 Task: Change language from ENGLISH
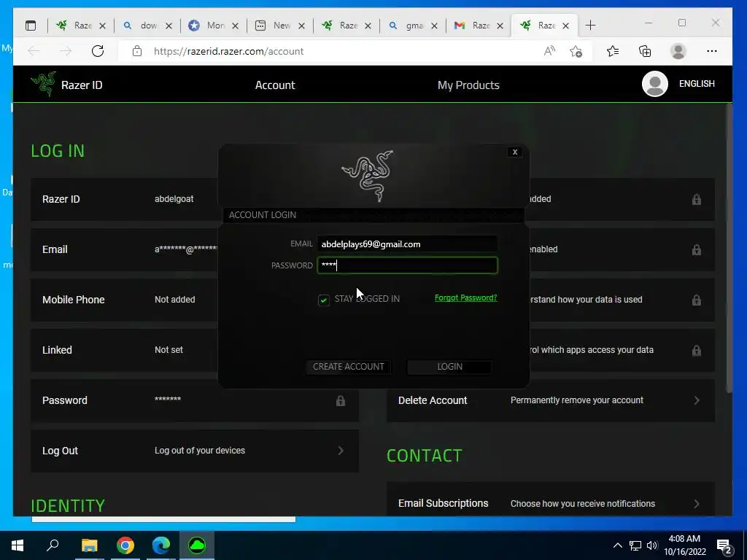[697, 84]
